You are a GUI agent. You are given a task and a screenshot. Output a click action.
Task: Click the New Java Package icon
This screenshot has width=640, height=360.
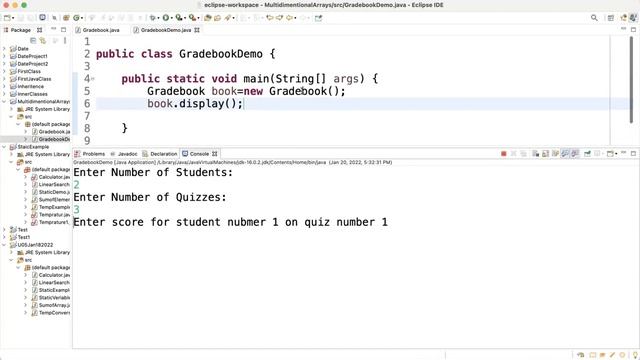coord(66,18)
